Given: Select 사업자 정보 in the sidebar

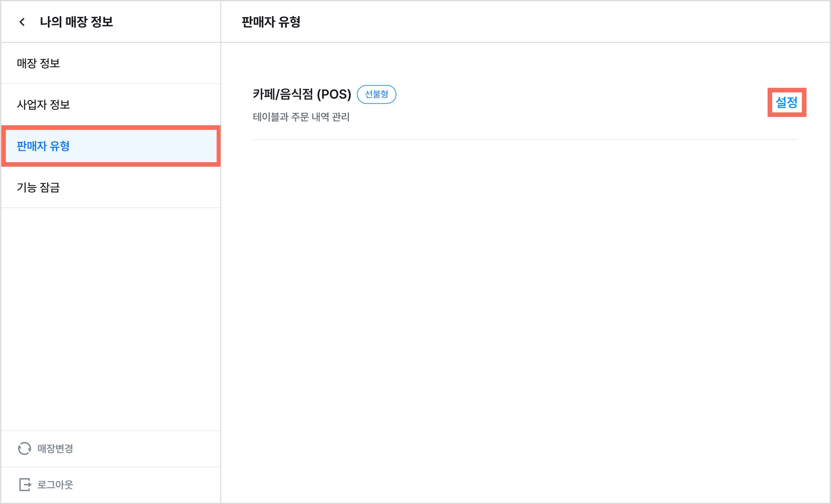Looking at the screenshot, I should [x=111, y=105].
